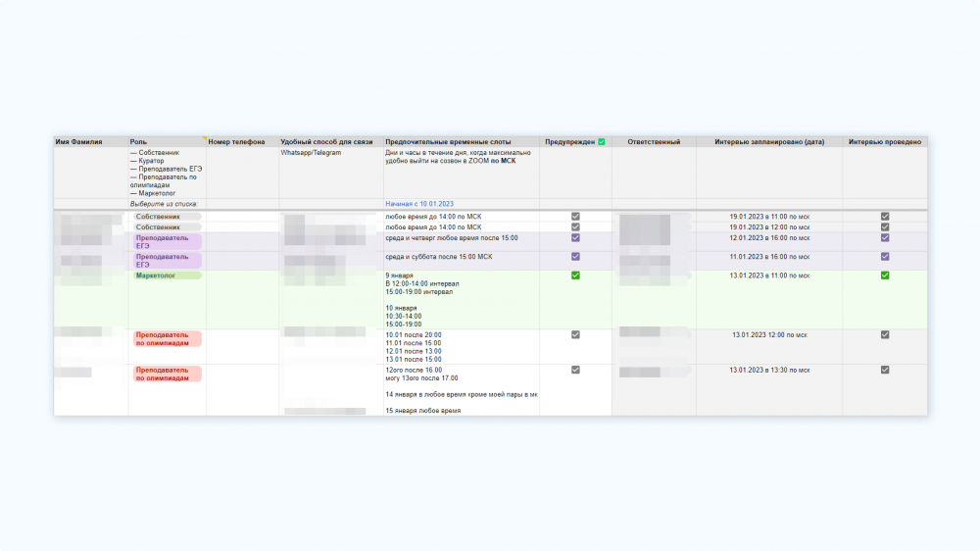The height and width of the screenshot is (551, 980).
Task: Select Удобный способ для связи header
Action: point(331,142)
